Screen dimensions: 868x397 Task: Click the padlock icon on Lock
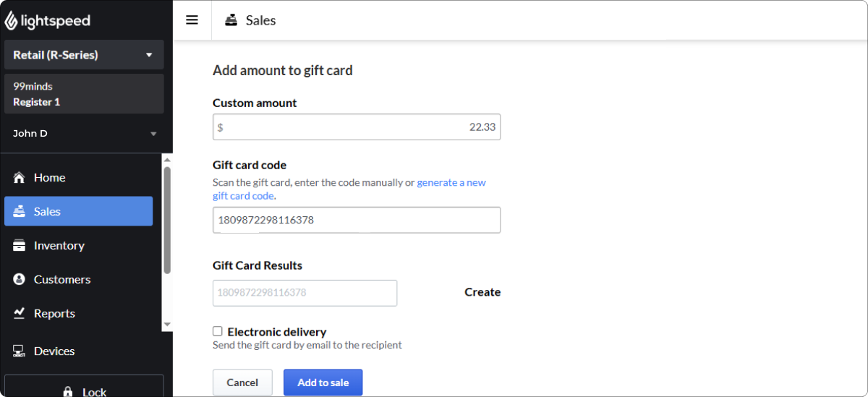[x=68, y=392]
